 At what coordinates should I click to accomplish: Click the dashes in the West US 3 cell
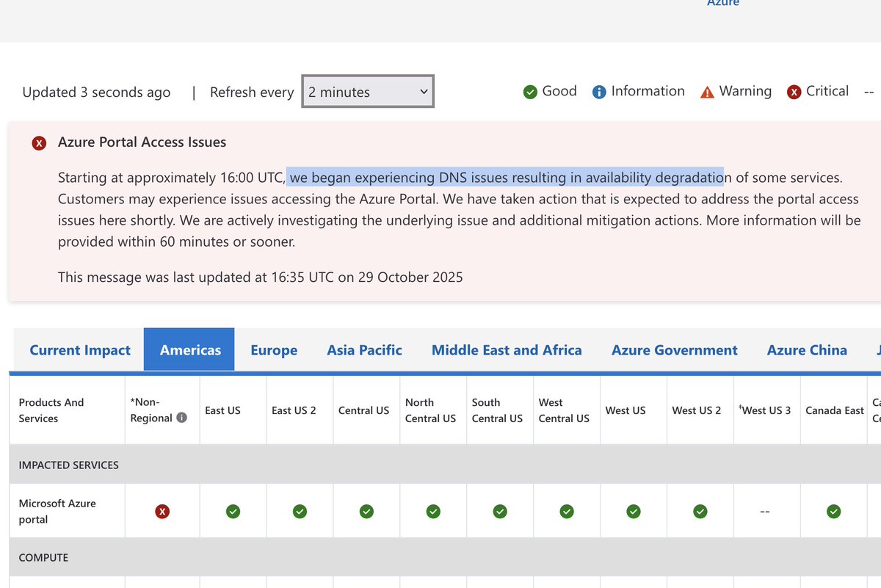pos(765,512)
